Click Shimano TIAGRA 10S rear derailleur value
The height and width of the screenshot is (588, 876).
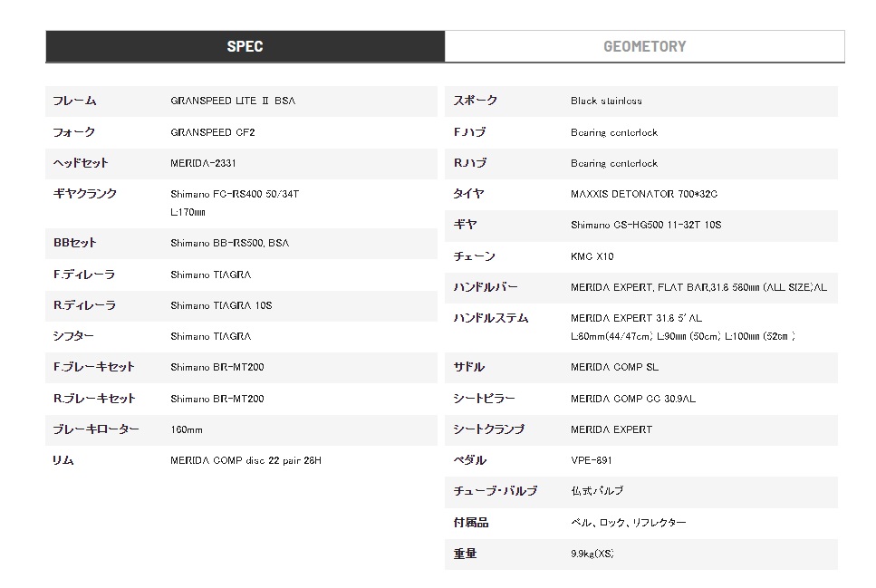221,305
